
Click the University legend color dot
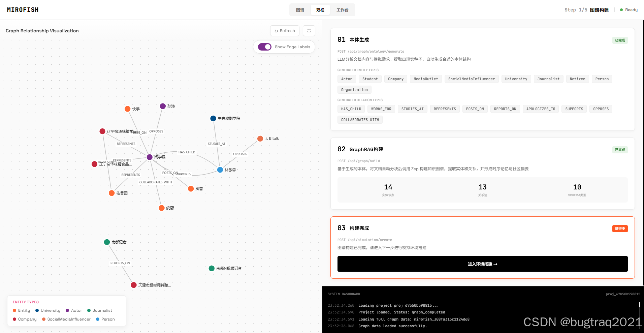pos(37,310)
